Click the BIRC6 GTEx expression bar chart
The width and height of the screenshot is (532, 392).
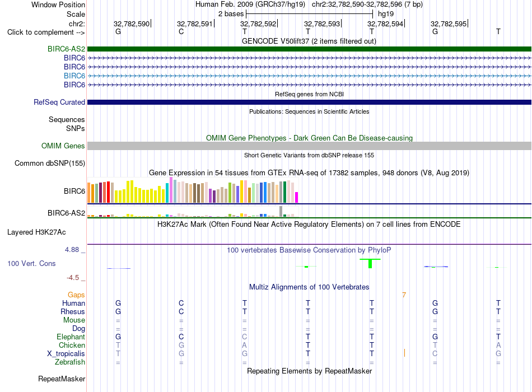(193, 190)
